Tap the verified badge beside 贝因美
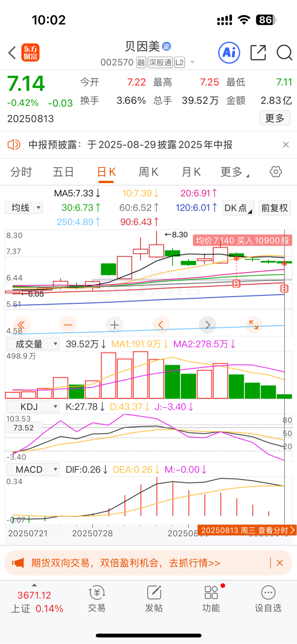Image resolution: width=297 pixels, height=644 pixels. coord(166,46)
